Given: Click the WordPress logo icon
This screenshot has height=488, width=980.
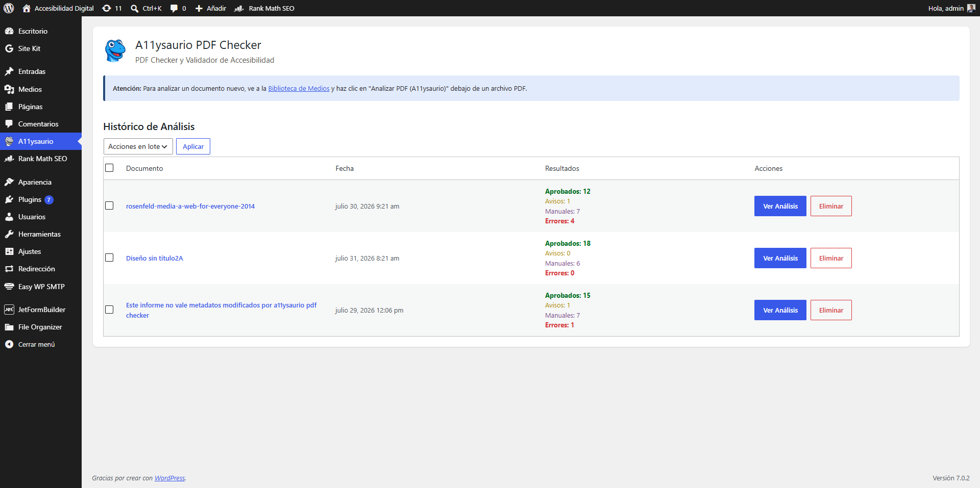Looking at the screenshot, I should (9, 8).
